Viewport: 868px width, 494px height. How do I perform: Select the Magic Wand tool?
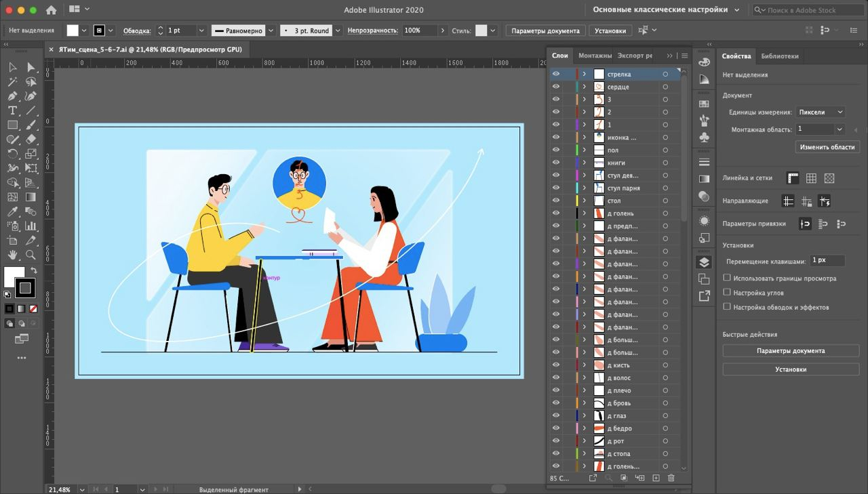[12, 81]
